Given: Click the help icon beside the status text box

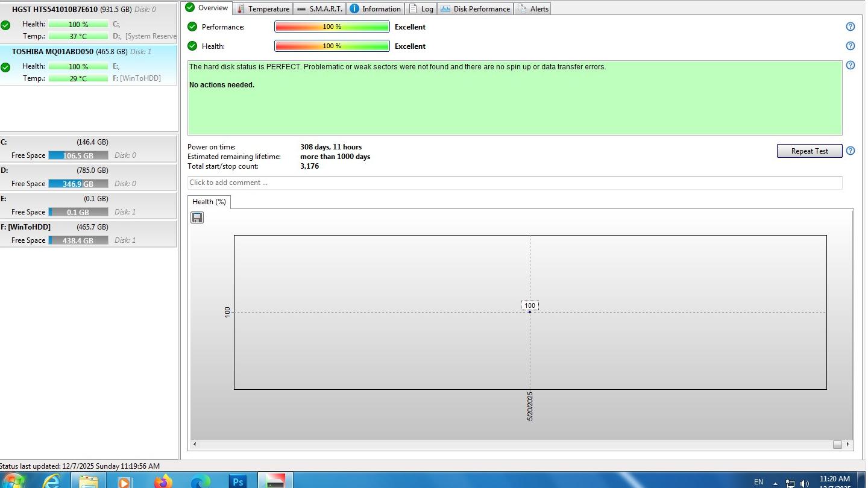Looking at the screenshot, I should (x=851, y=65).
